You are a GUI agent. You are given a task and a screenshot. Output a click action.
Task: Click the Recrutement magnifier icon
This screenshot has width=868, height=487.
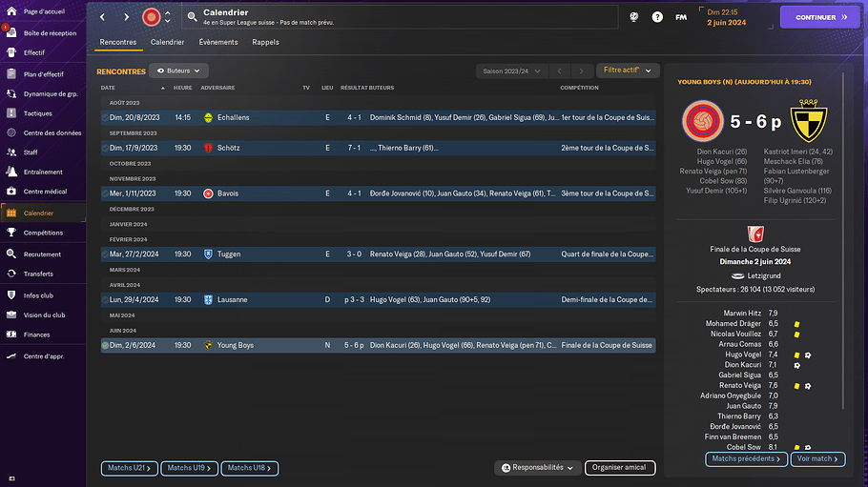click(11, 254)
